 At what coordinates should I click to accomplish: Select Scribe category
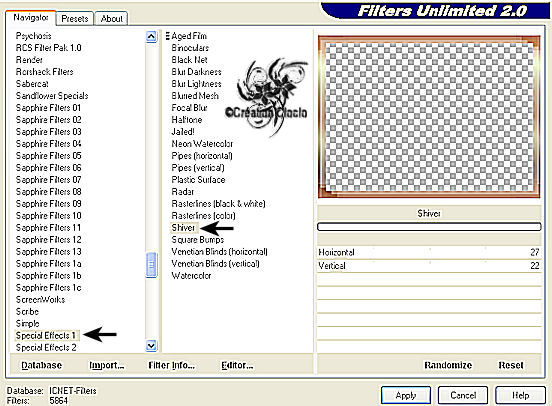(27, 312)
